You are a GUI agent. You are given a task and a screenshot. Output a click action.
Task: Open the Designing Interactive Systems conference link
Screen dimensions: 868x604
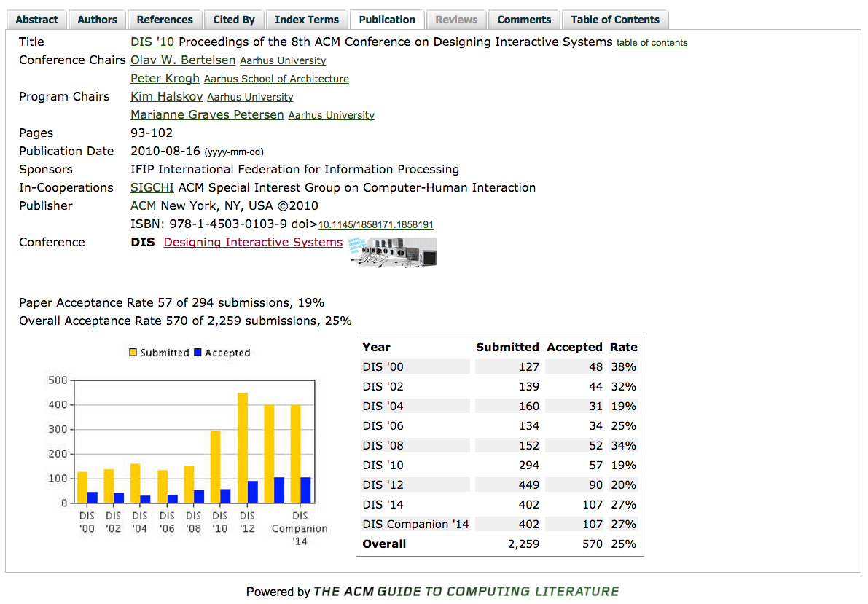(x=253, y=242)
